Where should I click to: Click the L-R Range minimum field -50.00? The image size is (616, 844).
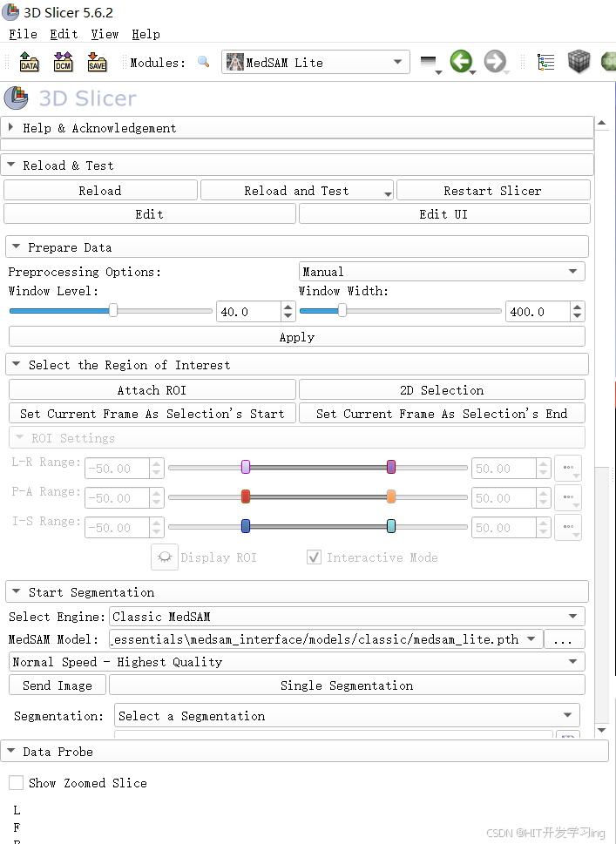117,469
